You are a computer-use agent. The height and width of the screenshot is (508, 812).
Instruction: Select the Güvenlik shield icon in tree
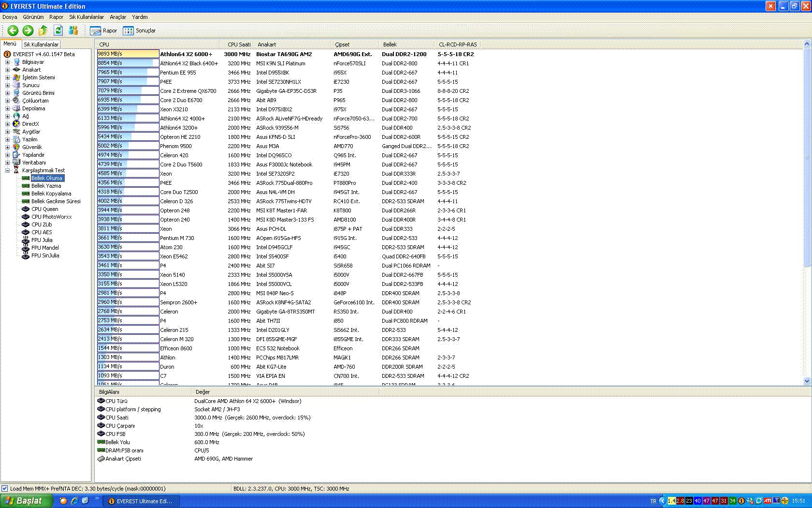pyautogui.click(x=16, y=147)
